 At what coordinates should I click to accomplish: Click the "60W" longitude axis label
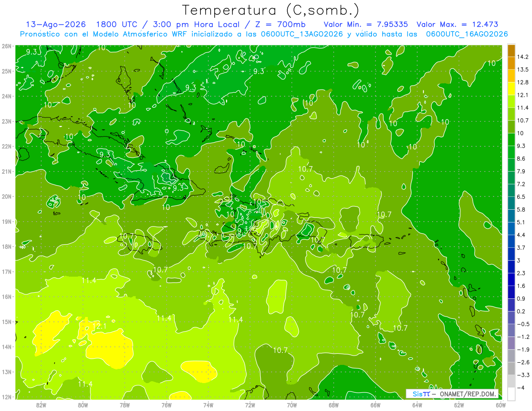click(501, 405)
